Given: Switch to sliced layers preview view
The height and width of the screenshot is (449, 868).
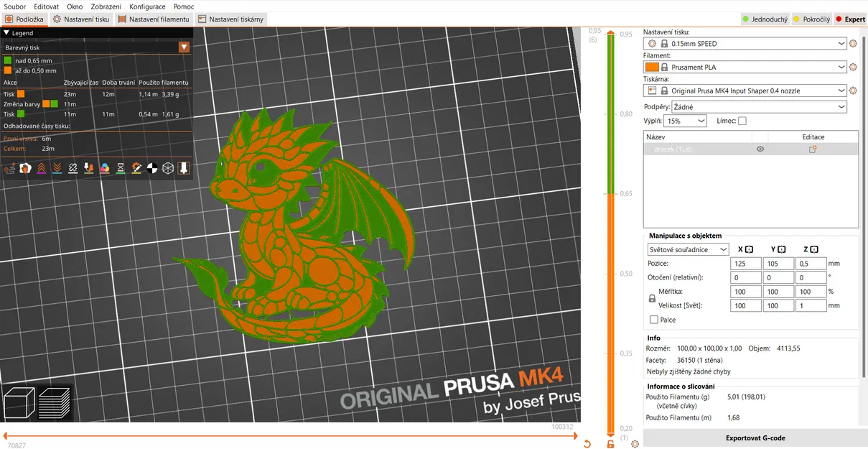Looking at the screenshot, I should coord(55,403).
